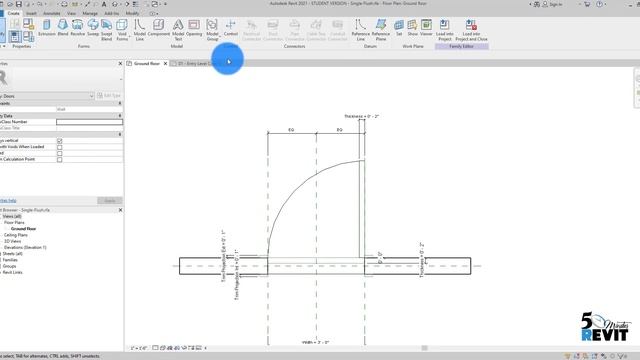Viewport: 640px width, 360px height.
Task: Select the Blend form tool
Action: [x=63, y=28]
